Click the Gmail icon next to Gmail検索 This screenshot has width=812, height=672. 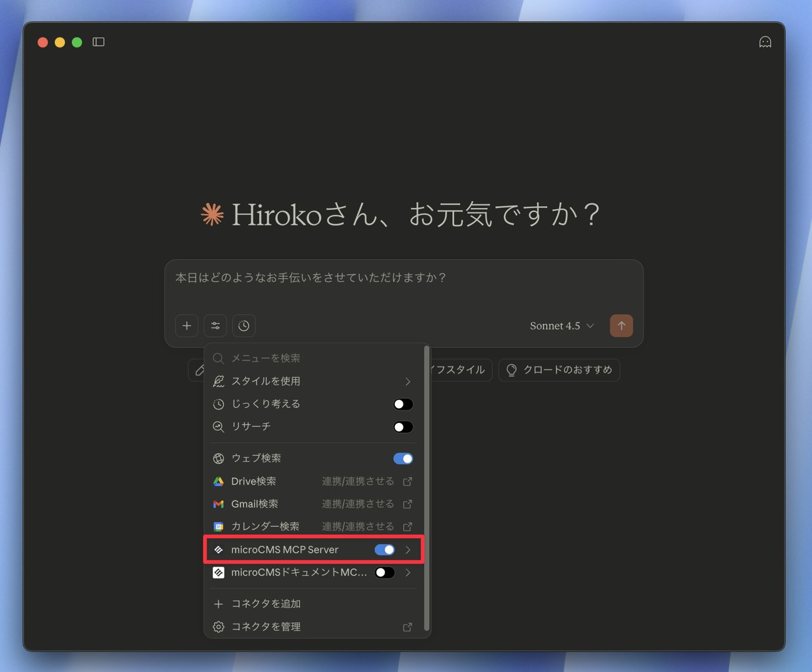point(219,504)
